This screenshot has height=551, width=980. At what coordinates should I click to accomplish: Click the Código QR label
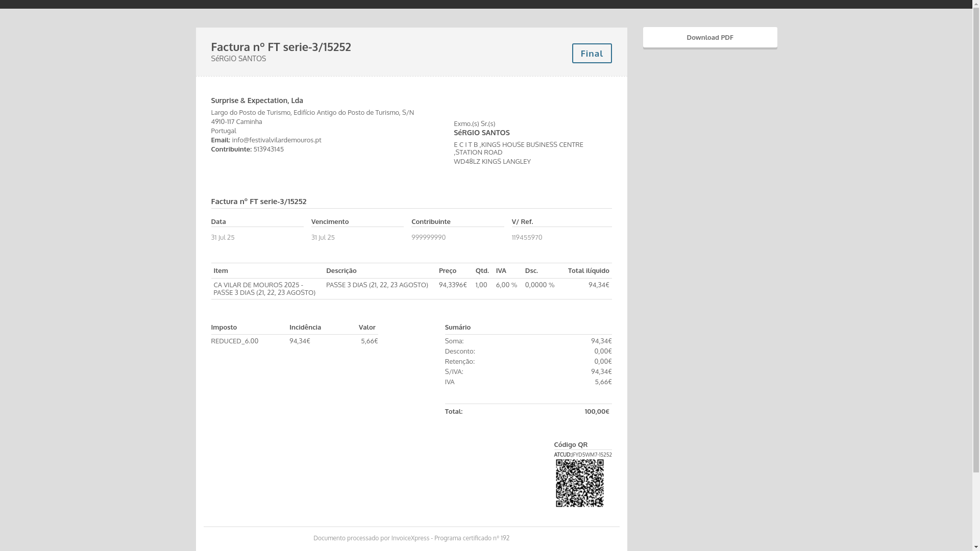(x=570, y=445)
